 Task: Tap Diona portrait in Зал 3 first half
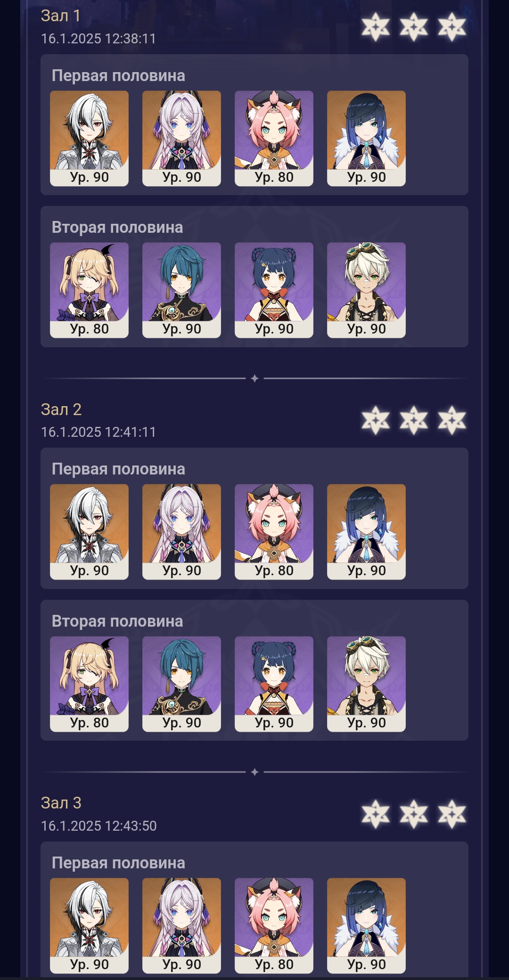(x=274, y=925)
